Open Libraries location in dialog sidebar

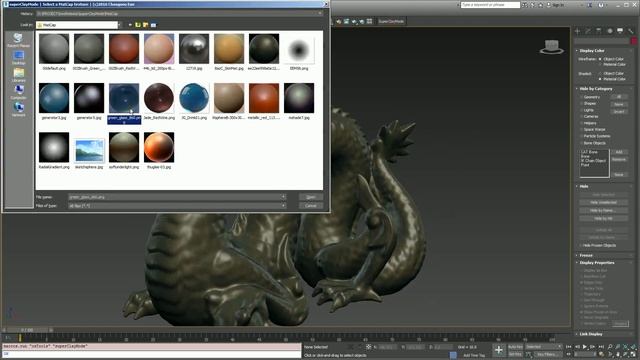(18, 75)
